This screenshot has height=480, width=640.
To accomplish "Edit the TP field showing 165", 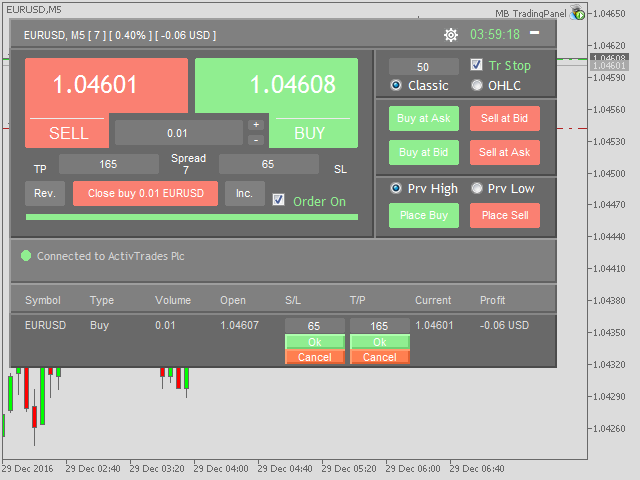I will pyautogui.click(x=109, y=164).
